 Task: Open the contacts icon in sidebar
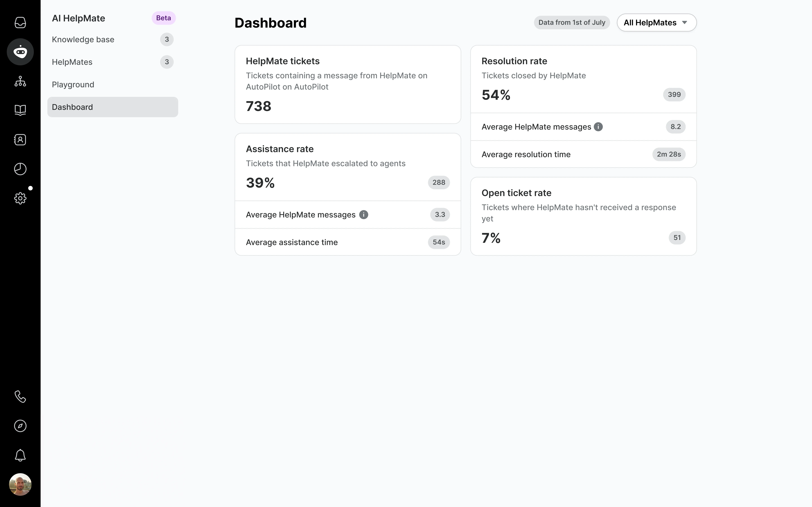20,139
